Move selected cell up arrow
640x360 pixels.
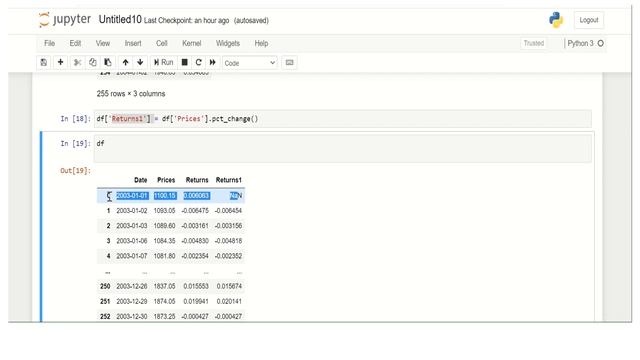(x=125, y=62)
